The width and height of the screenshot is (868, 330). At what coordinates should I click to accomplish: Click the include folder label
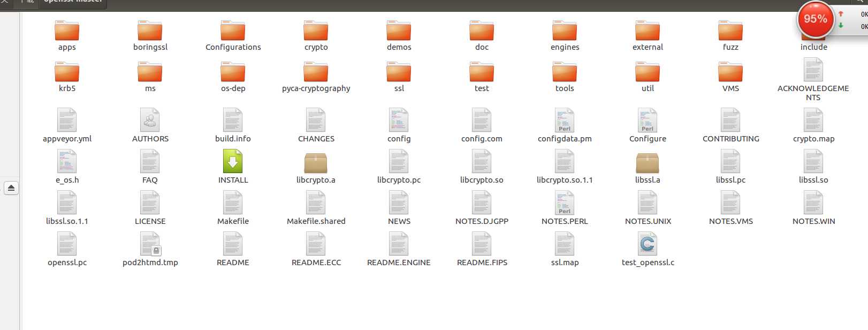pos(813,47)
